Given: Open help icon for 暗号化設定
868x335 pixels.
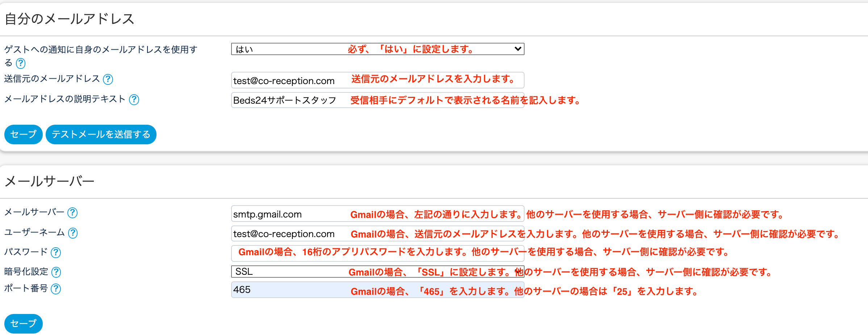Looking at the screenshot, I should click(x=56, y=272).
